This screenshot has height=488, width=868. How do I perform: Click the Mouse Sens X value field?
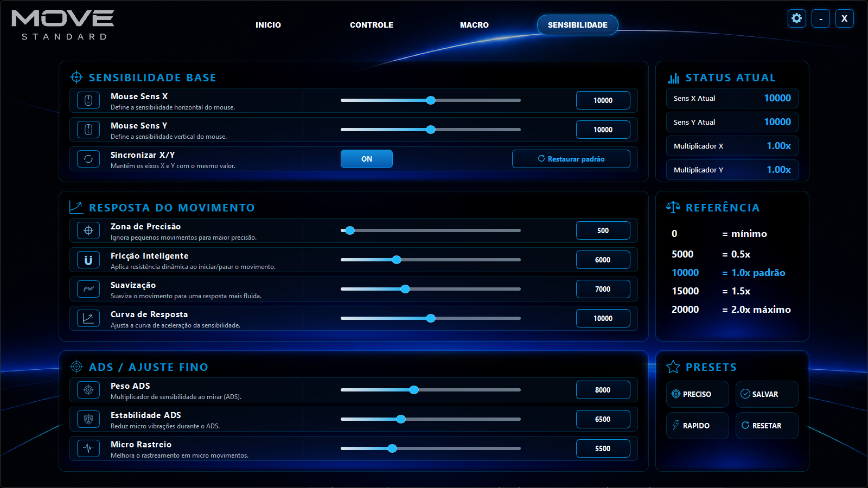pos(603,100)
